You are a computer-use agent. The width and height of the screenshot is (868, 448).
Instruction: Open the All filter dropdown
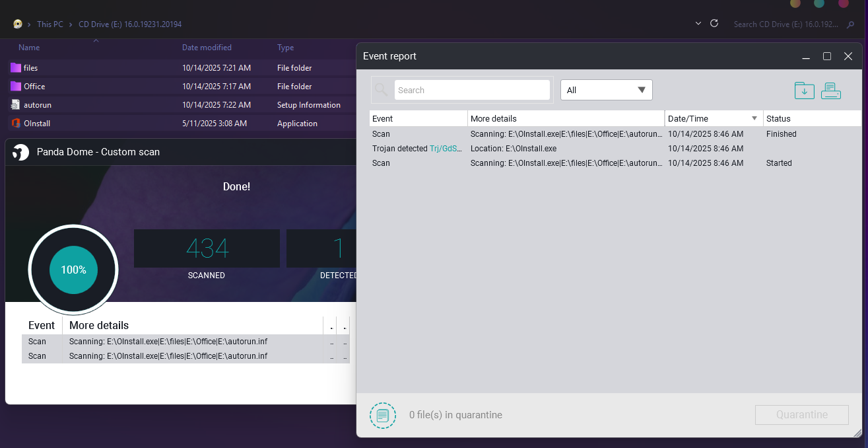coord(607,90)
